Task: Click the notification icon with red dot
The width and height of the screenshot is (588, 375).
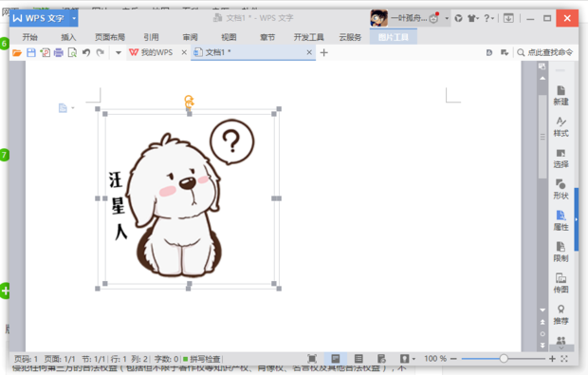Action: [433, 18]
